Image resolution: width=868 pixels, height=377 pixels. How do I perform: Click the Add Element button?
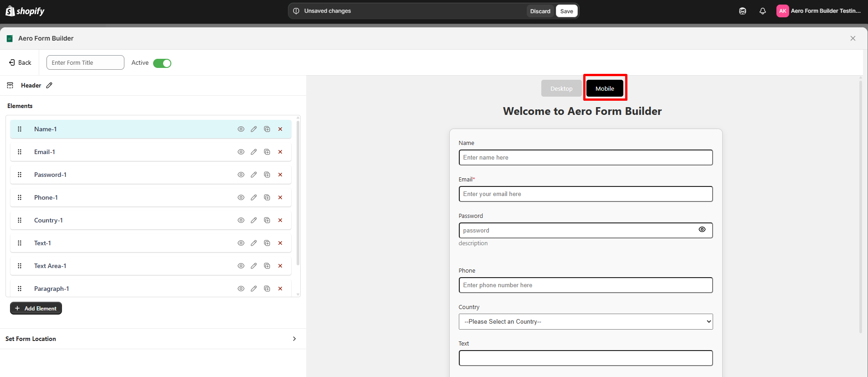click(36, 308)
